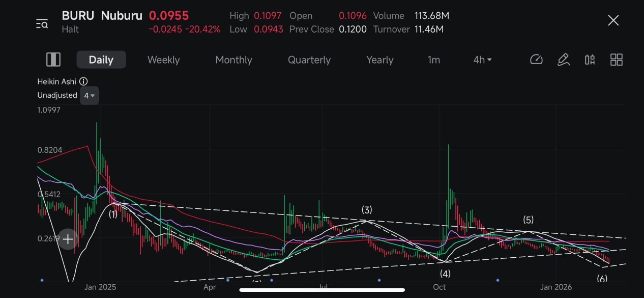This screenshot has width=644, height=298.
Task: Click the Heikin Ashi label
Action: [57, 82]
